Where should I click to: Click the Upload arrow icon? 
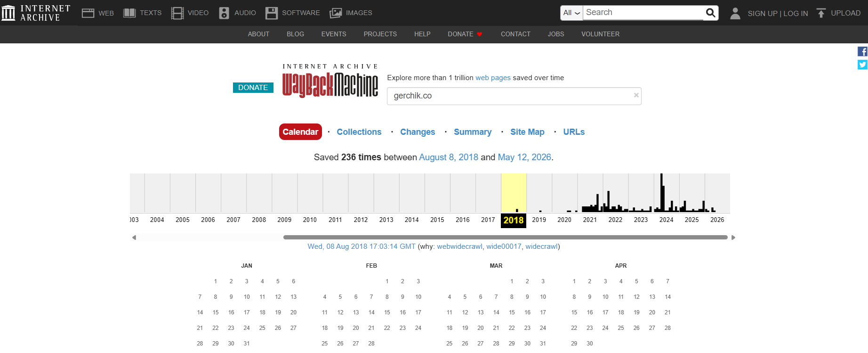coord(821,13)
